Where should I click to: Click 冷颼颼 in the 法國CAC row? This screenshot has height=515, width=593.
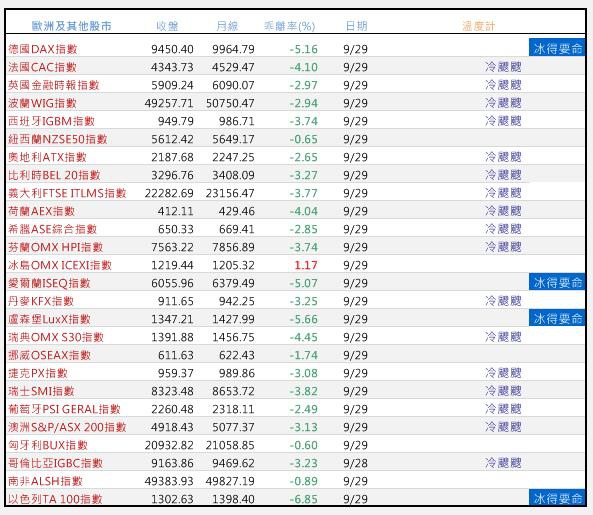point(503,67)
